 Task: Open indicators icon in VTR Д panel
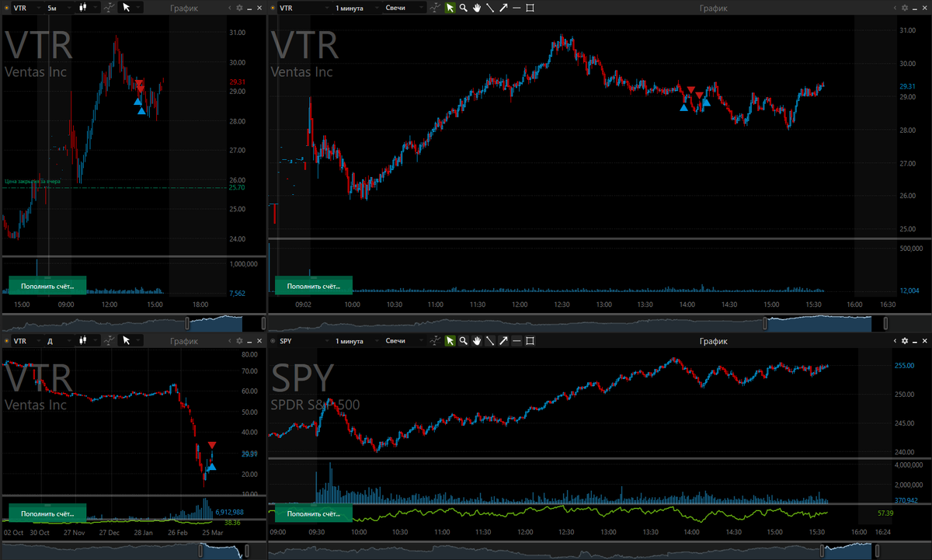(x=109, y=340)
